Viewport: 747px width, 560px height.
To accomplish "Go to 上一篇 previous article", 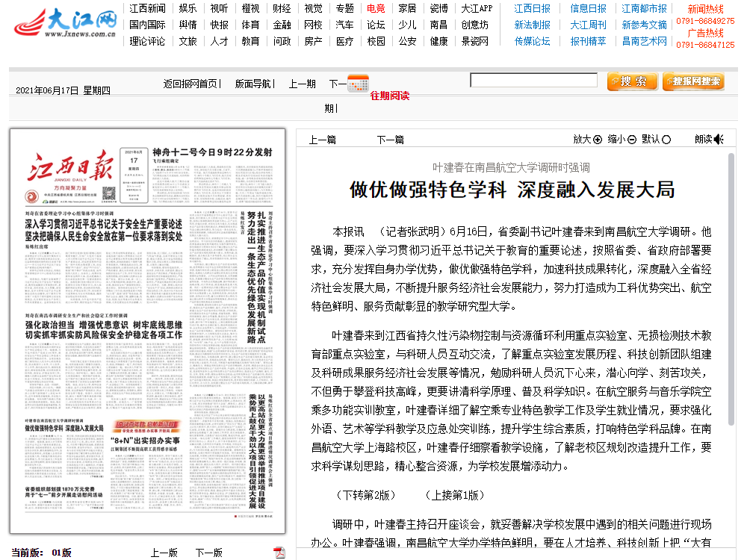I will [323, 140].
